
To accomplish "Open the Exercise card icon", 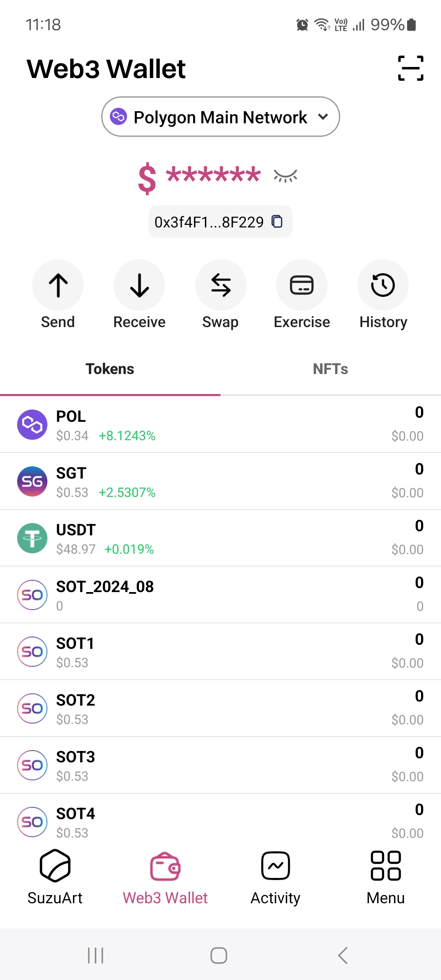I will pyautogui.click(x=302, y=285).
